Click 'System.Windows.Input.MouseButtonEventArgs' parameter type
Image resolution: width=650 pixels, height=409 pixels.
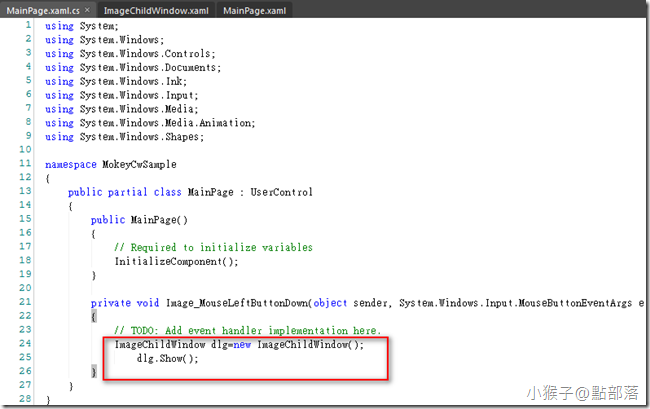coord(516,303)
